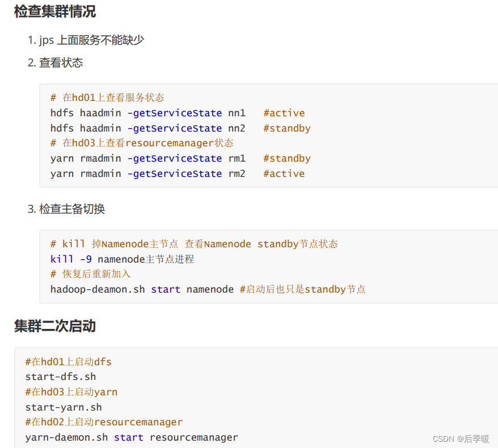The height and width of the screenshot is (448, 498).
Task: Click the command start-yarn.sh
Action: pos(64,407)
